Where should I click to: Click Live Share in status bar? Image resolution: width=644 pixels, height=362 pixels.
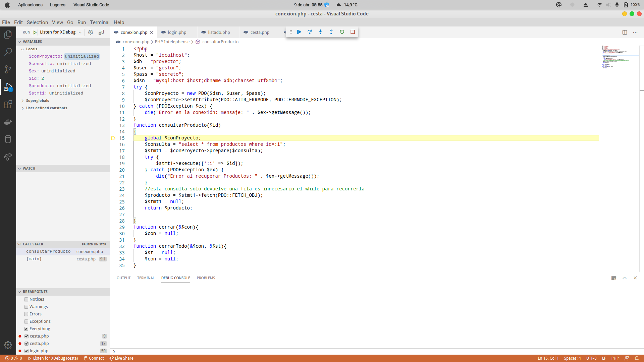(x=121, y=358)
